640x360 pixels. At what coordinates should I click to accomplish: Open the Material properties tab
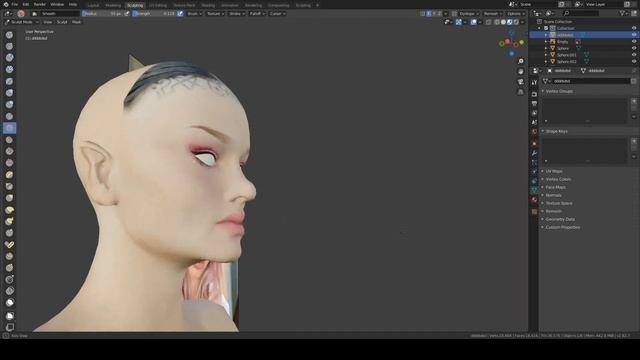[534, 200]
